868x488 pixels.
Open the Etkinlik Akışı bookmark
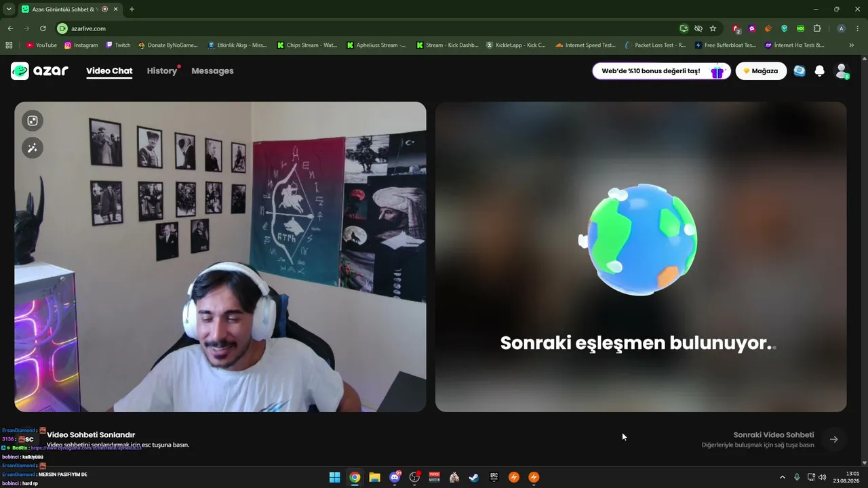click(237, 45)
